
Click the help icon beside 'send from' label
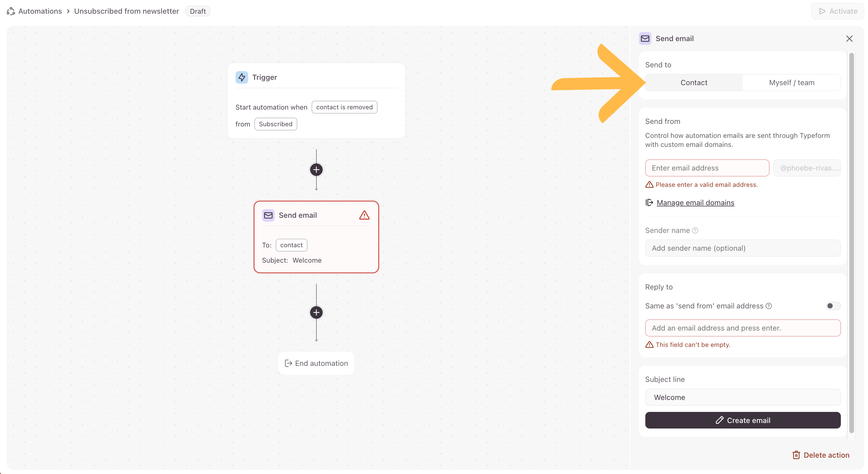(768, 306)
